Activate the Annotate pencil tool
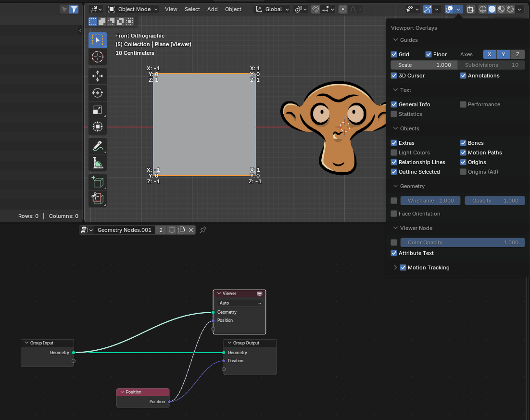The height and width of the screenshot is (420, 530). tap(98, 146)
